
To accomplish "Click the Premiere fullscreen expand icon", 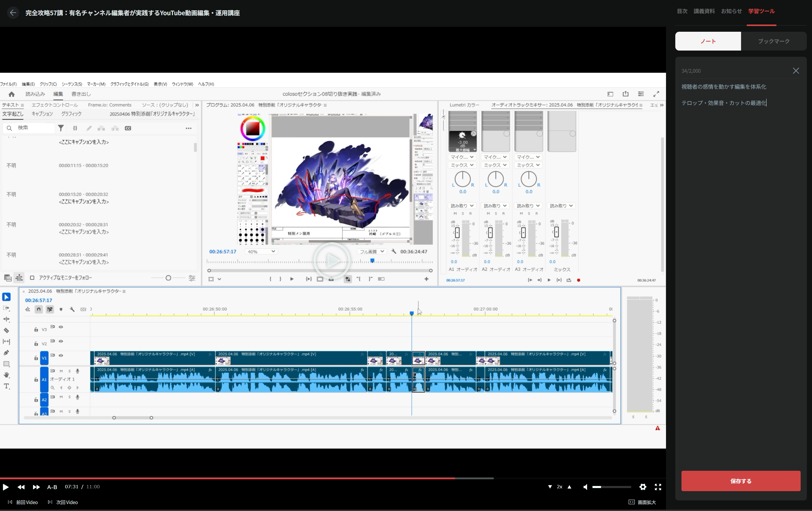I will [x=656, y=94].
